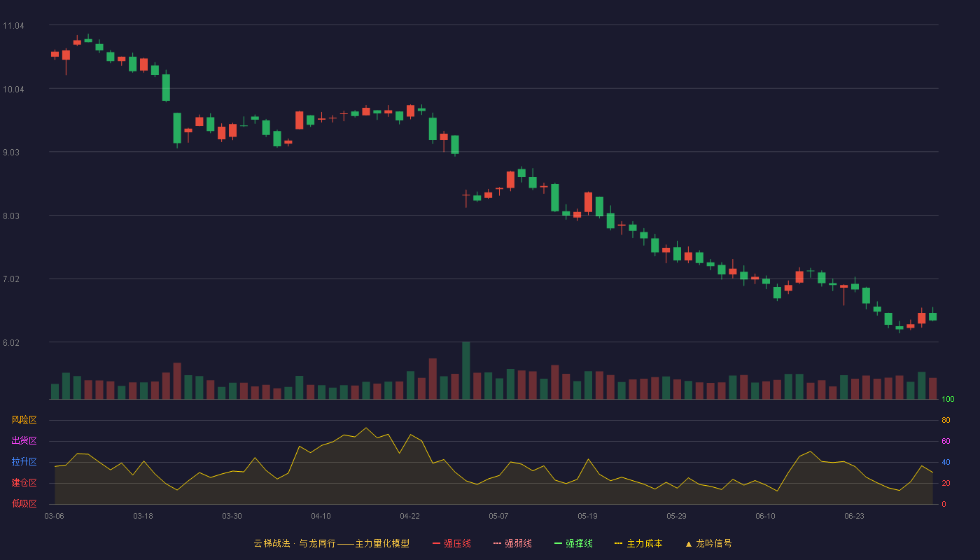This screenshot has height=560, width=980.
Task: Click the red dash icon beside 强压线
Action: pos(436,543)
